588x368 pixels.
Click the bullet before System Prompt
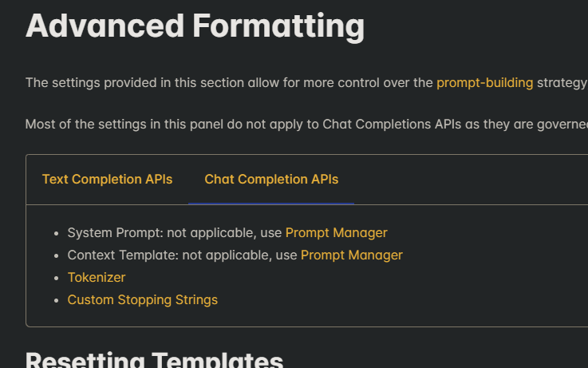point(56,233)
